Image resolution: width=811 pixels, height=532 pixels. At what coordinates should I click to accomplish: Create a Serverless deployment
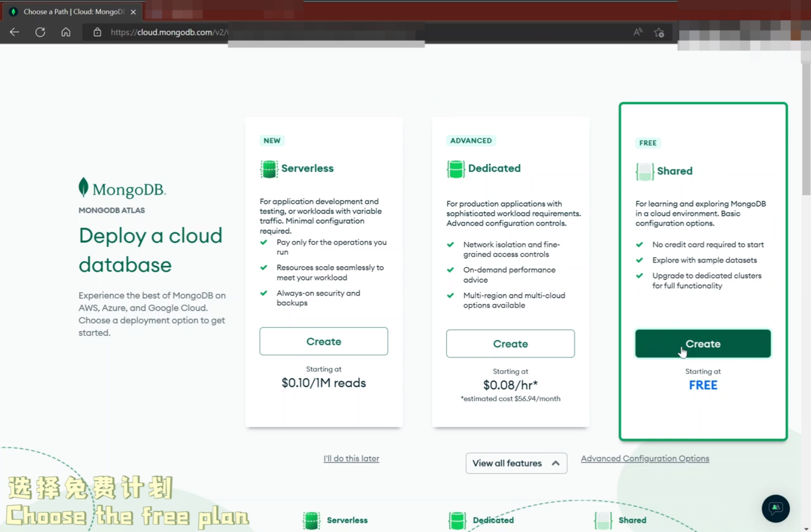tap(324, 341)
